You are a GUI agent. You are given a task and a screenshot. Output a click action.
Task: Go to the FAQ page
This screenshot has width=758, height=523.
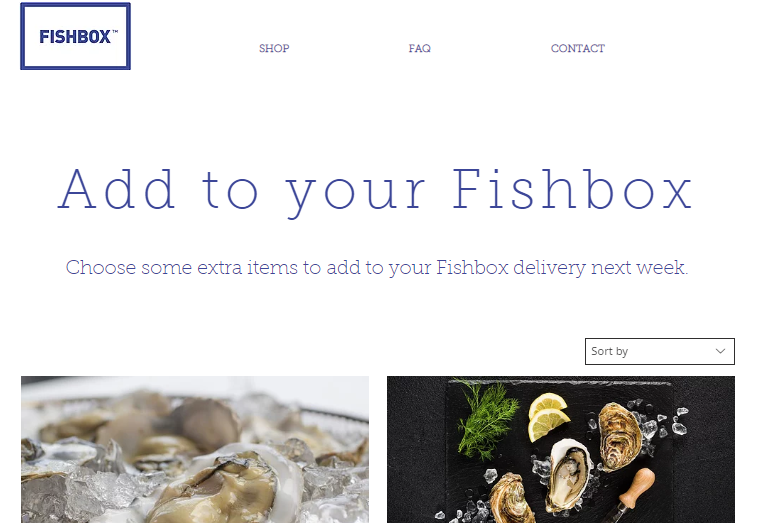[420, 48]
